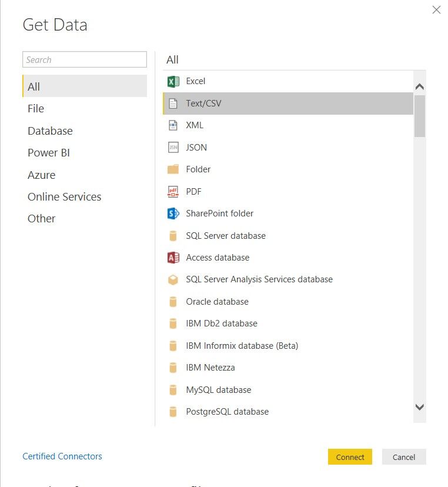Select SQL Server database

pyautogui.click(x=227, y=235)
